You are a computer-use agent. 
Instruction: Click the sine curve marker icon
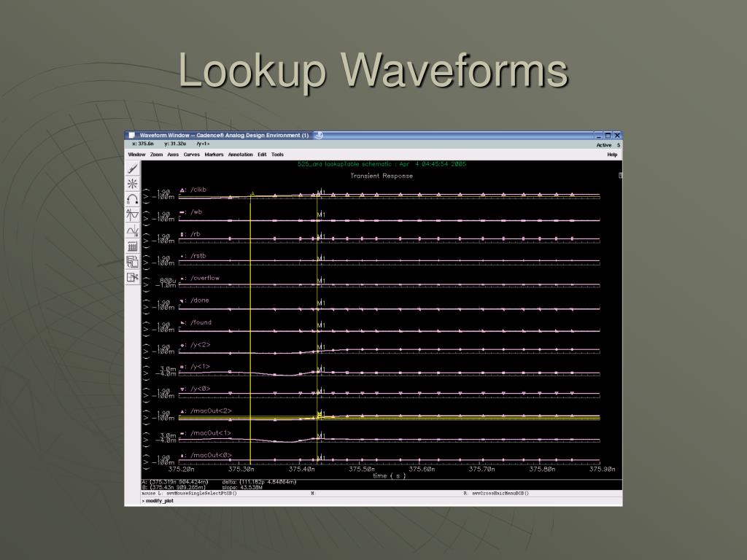[x=133, y=231]
